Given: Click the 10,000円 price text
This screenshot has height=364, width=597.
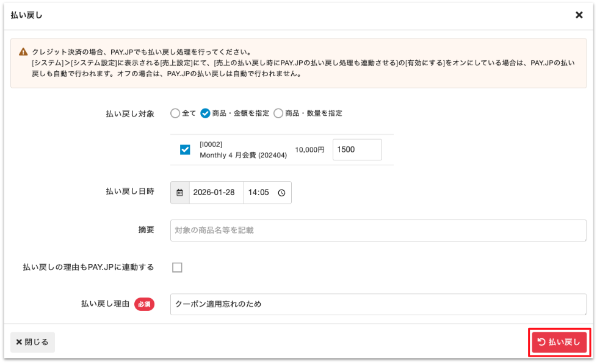Looking at the screenshot, I should (309, 149).
